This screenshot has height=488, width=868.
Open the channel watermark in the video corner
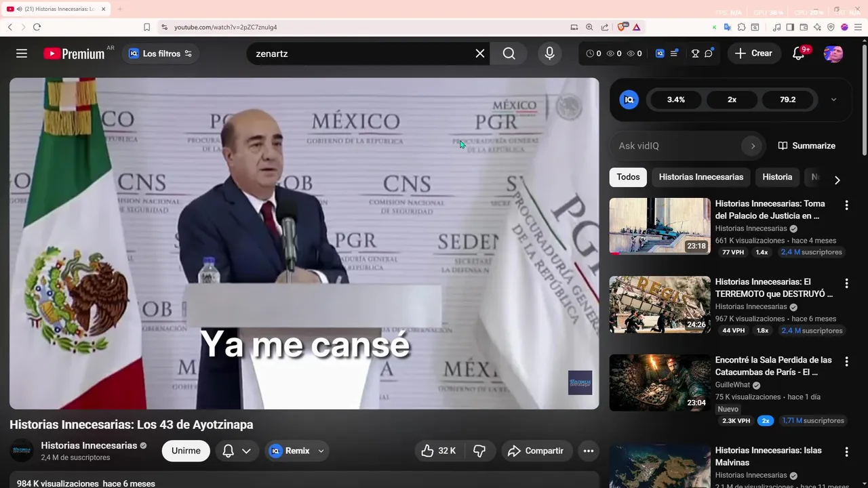click(580, 383)
